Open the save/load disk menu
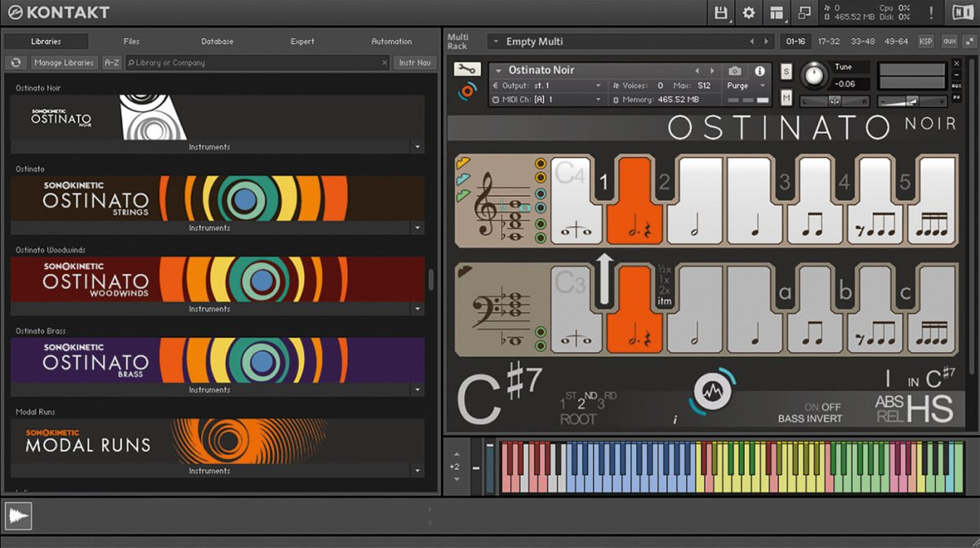 (721, 12)
